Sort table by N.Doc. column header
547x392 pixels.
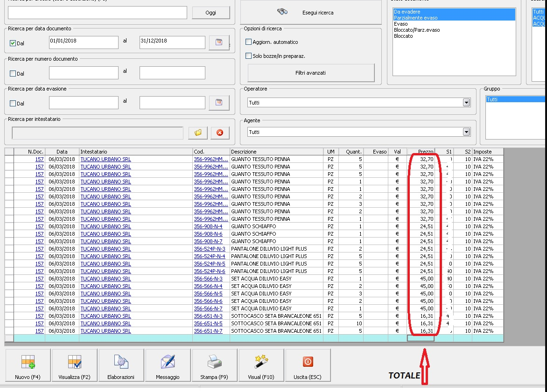click(29, 152)
